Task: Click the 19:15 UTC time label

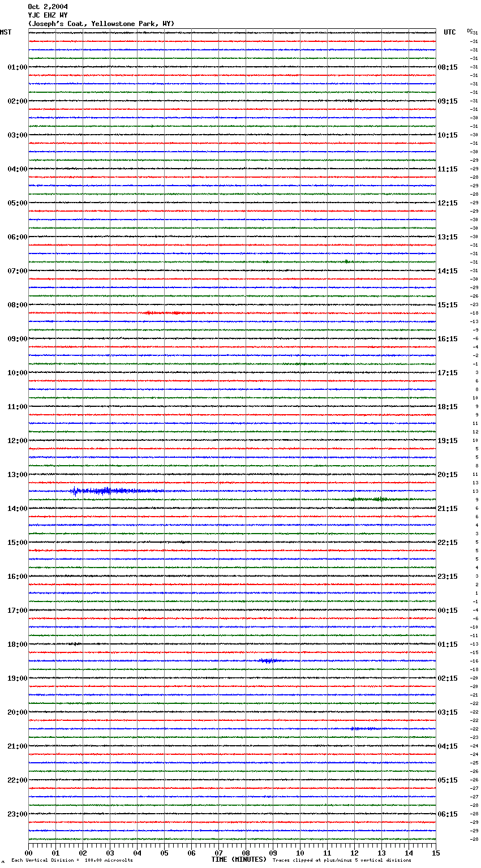Action: 448,441
